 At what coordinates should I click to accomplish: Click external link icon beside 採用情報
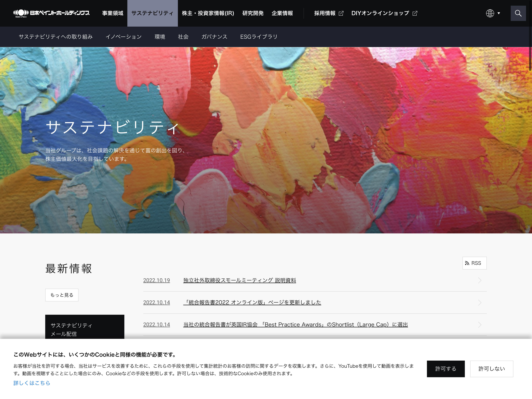pyautogui.click(x=341, y=13)
